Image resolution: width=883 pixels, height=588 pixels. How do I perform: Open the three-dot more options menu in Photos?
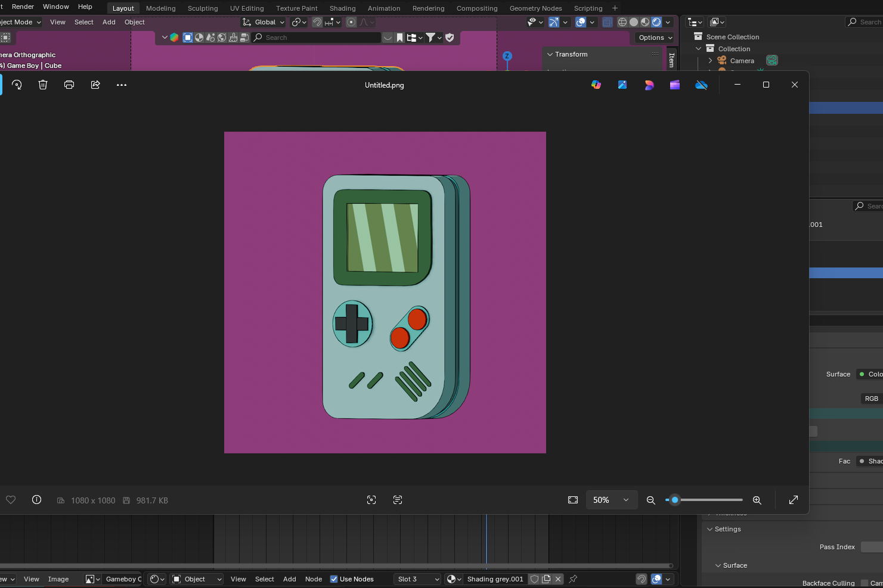point(122,85)
